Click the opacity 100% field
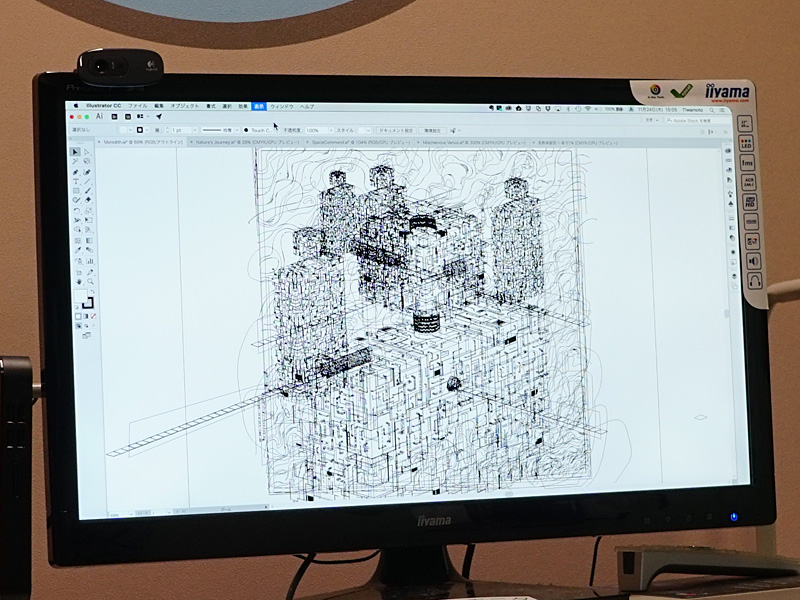The height and width of the screenshot is (600, 800). coord(317,130)
